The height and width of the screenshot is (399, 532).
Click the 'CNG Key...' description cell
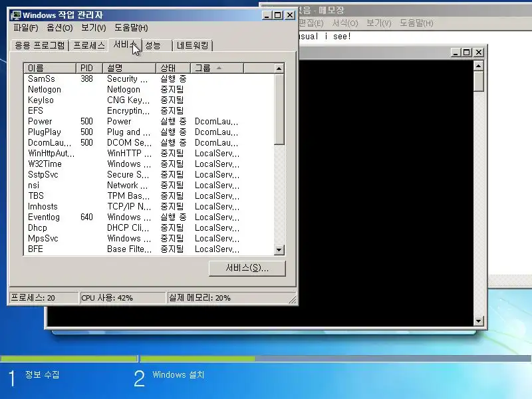point(128,100)
